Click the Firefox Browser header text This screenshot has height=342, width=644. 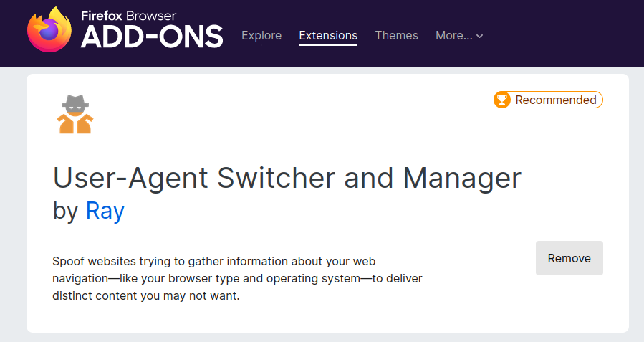click(x=128, y=16)
